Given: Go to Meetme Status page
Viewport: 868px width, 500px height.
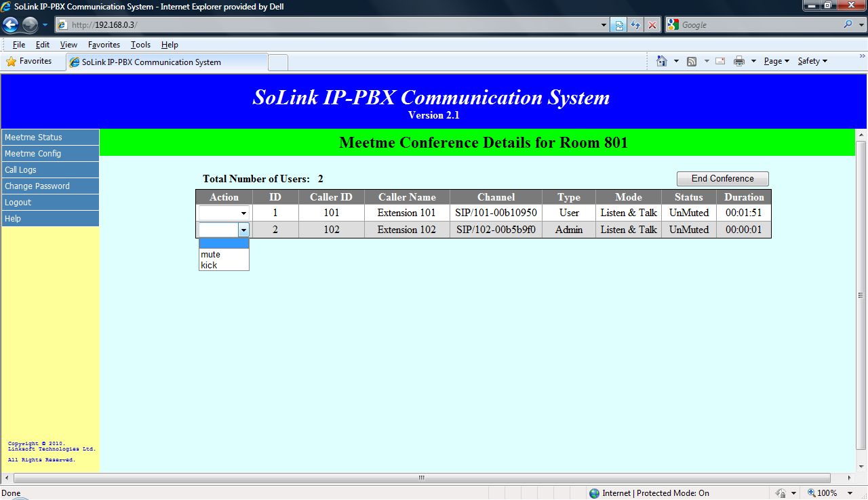Looking at the screenshot, I should coord(50,138).
